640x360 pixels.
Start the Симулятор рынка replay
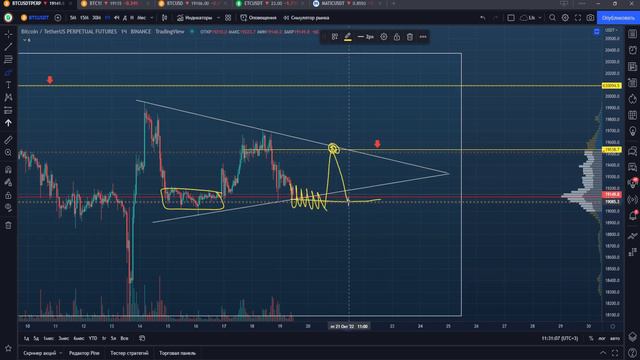tap(306, 18)
